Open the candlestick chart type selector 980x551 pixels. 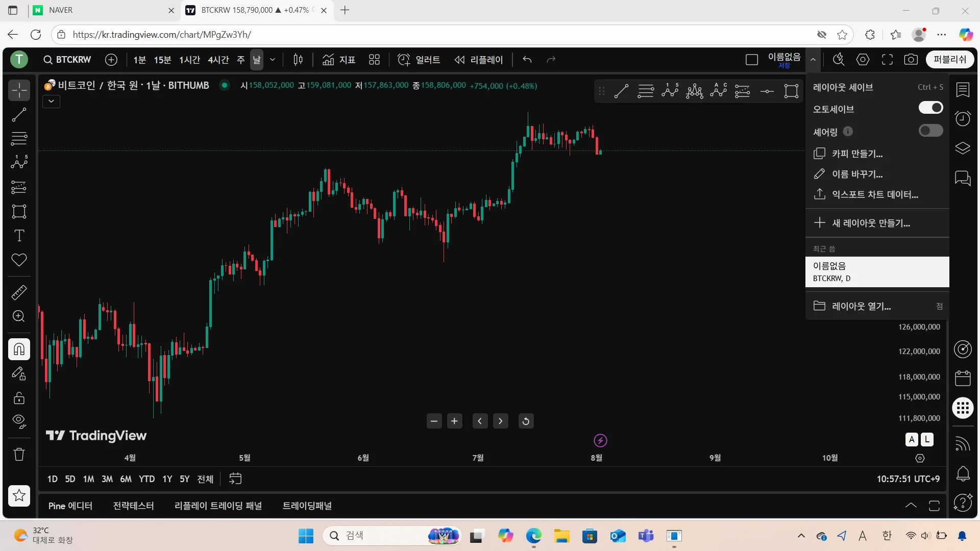(x=298, y=60)
